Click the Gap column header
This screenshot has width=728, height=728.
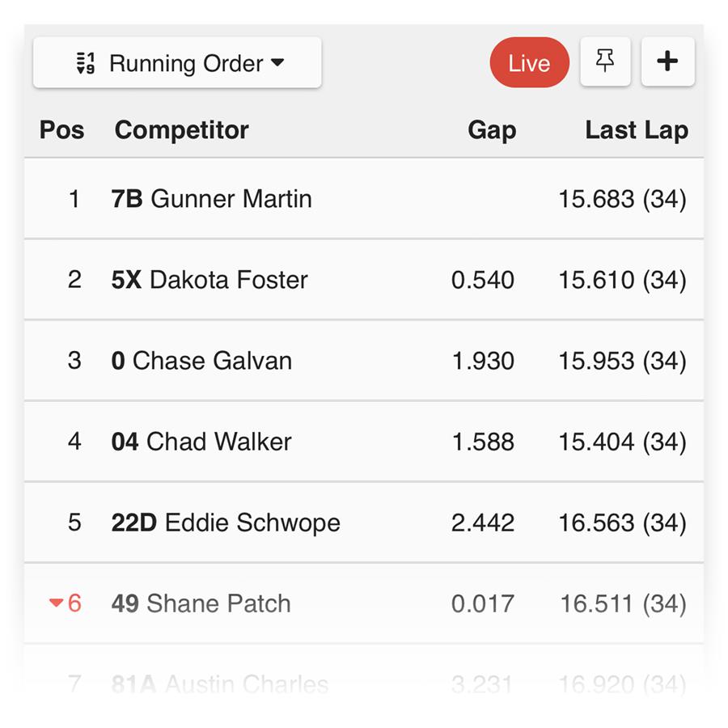pos(492,130)
